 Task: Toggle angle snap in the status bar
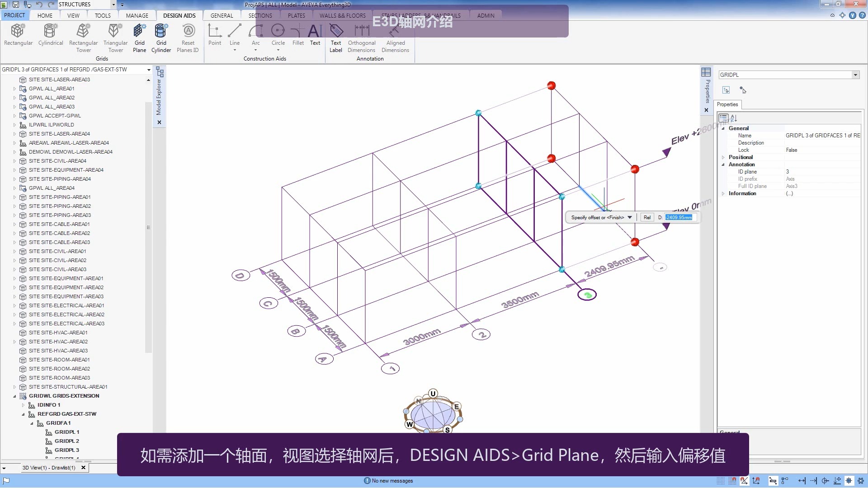point(745,480)
